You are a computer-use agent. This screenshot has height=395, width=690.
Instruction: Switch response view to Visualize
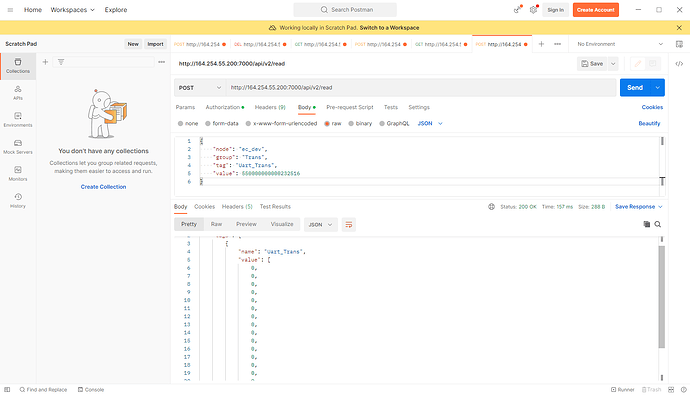pos(282,224)
